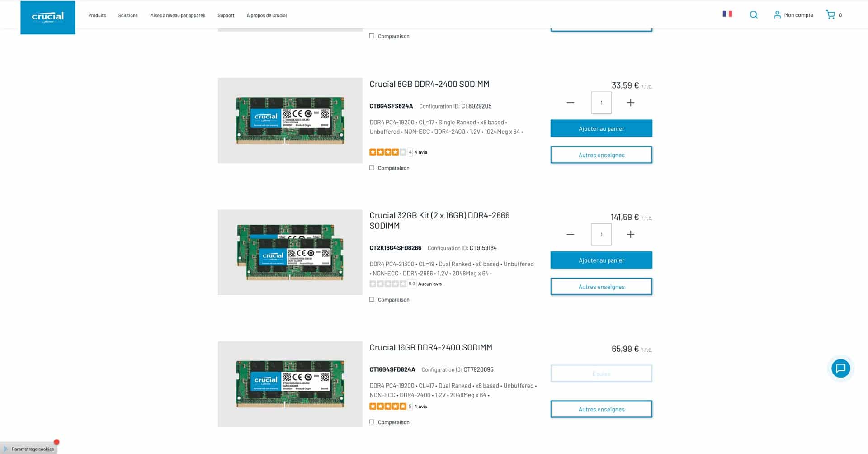The height and width of the screenshot is (454, 868).
Task: Click the Crucial logo in header
Action: pos(48,17)
